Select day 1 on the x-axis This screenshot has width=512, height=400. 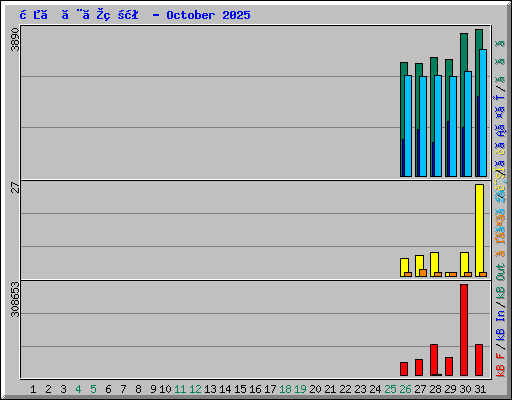tap(33, 389)
